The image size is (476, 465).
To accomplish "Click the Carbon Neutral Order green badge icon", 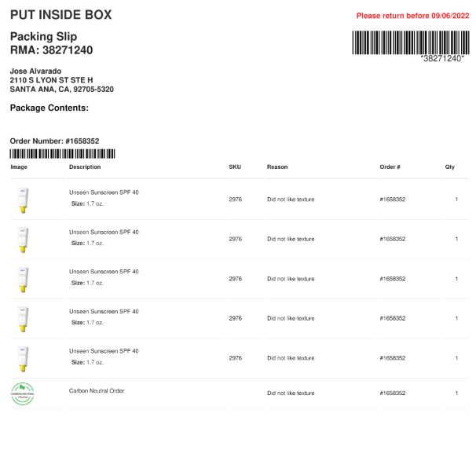I will tap(23, 394).
